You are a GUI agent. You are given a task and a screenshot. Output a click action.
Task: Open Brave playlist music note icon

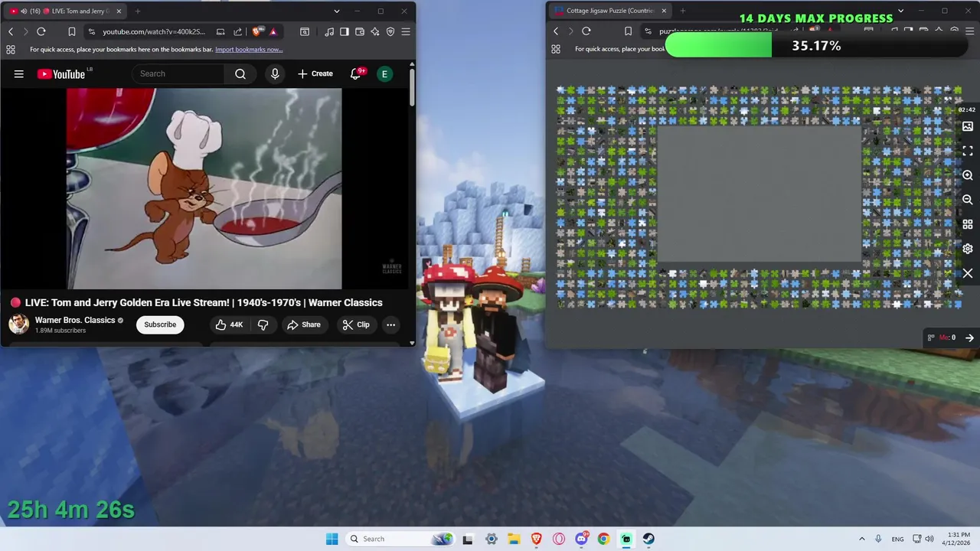click(x=329, y=31)
